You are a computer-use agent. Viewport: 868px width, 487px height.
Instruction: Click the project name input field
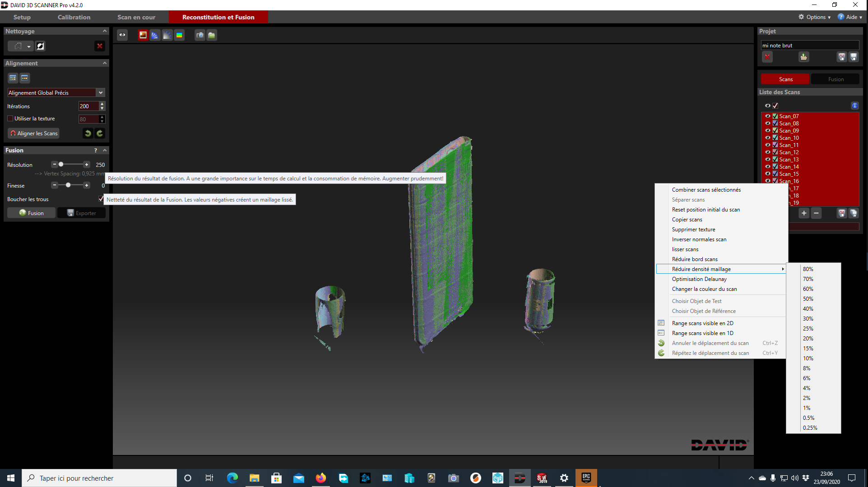coord(809,46)
